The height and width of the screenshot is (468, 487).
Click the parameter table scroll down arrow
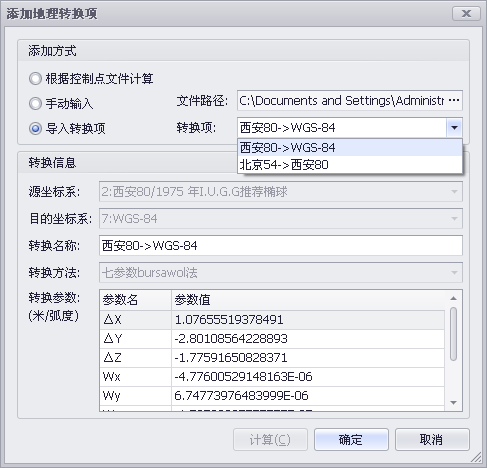453,403
